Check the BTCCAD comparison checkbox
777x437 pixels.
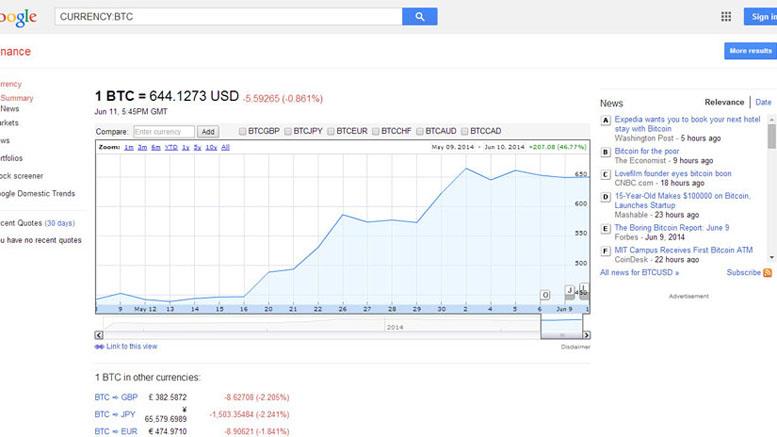tap(464, 131)
